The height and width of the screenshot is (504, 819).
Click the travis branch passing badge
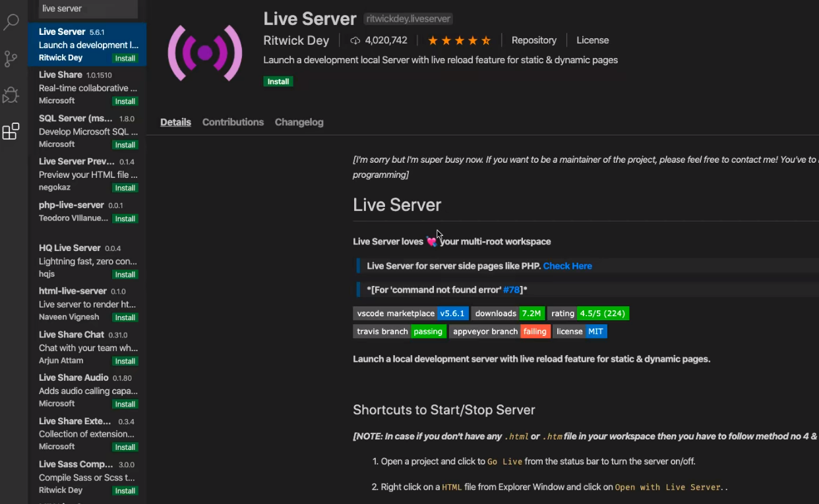click(400, 331)
